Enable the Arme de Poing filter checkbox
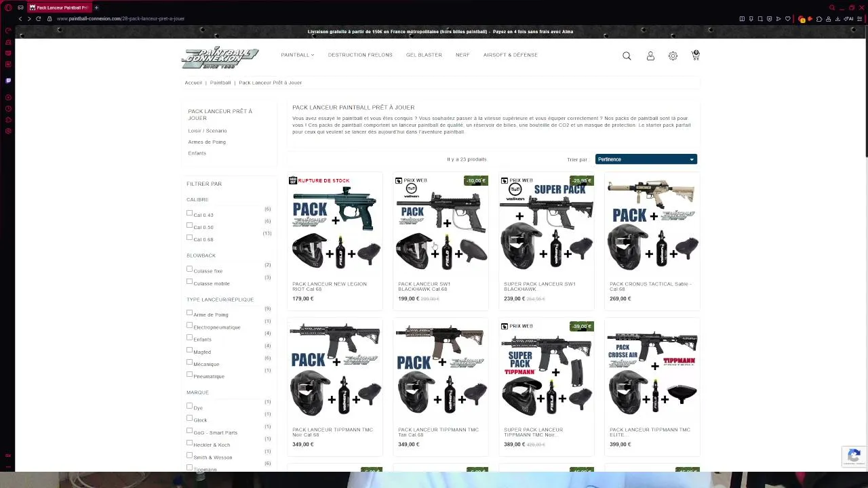 pyautogui.click(x=189, y=312)
